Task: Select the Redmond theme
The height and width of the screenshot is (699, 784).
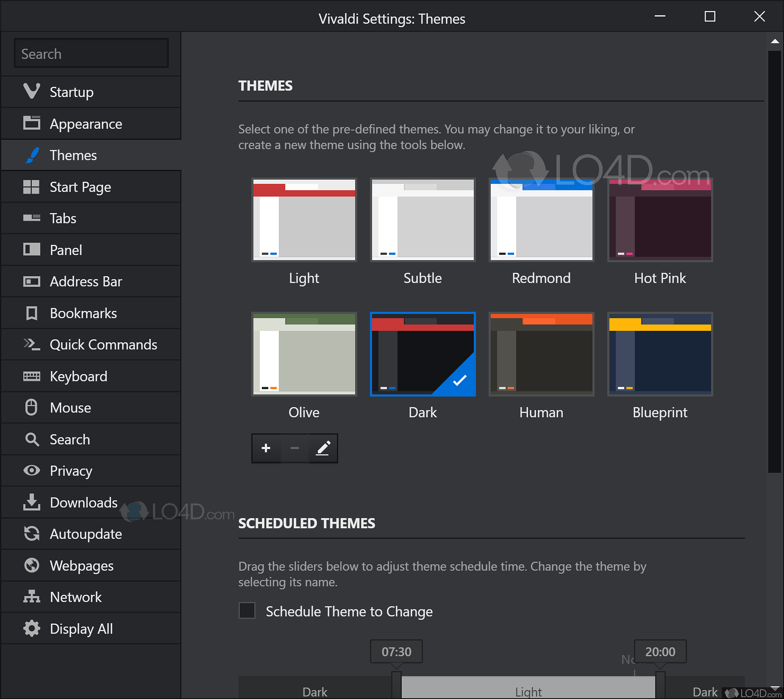Action: [542, 220]
